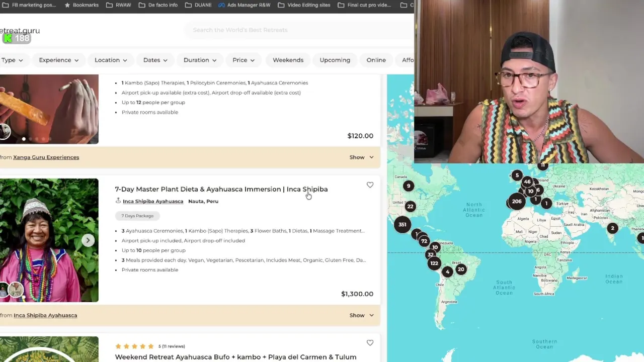Click the retreat search input field
The image size is (644, 362).
(297, 30)
